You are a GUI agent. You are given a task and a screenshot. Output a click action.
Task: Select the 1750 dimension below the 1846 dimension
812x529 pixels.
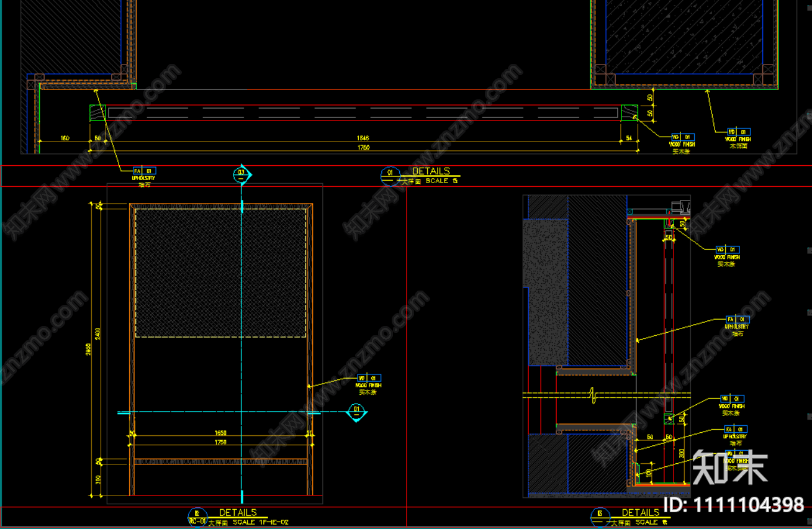(x=363, y=147)
